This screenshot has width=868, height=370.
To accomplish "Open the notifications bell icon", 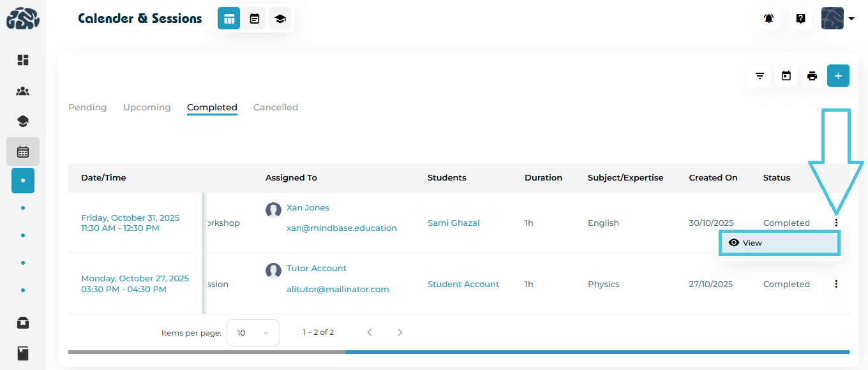I will point(768,19).
